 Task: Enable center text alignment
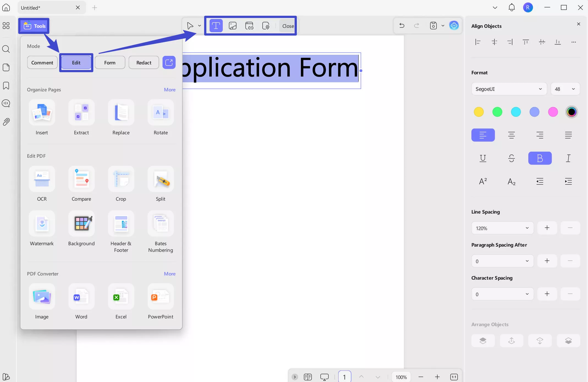coord(511,135)
